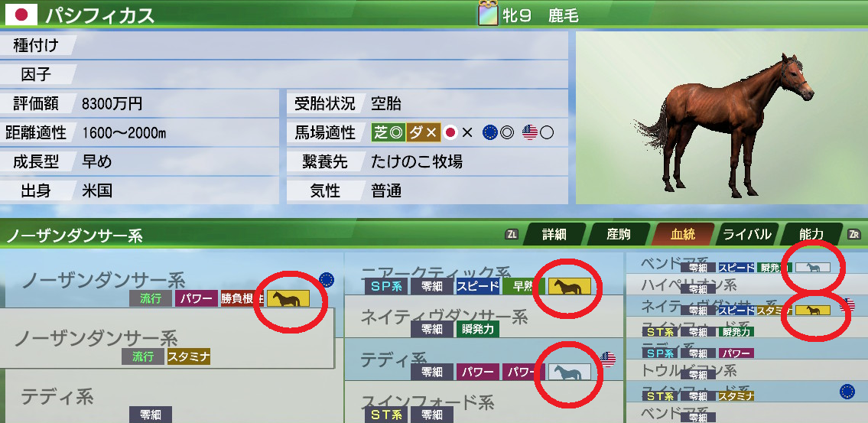Switch to the 能力 tab

point(811,234)
